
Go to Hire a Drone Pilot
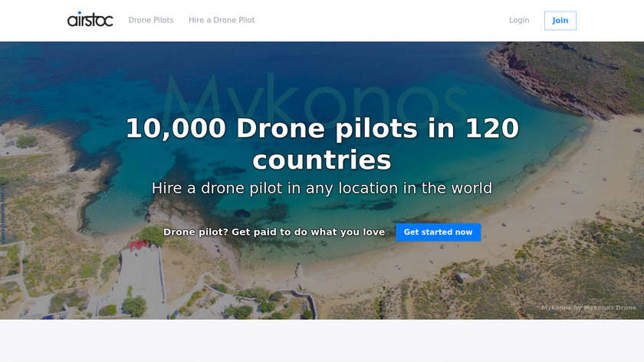[222, 20]
